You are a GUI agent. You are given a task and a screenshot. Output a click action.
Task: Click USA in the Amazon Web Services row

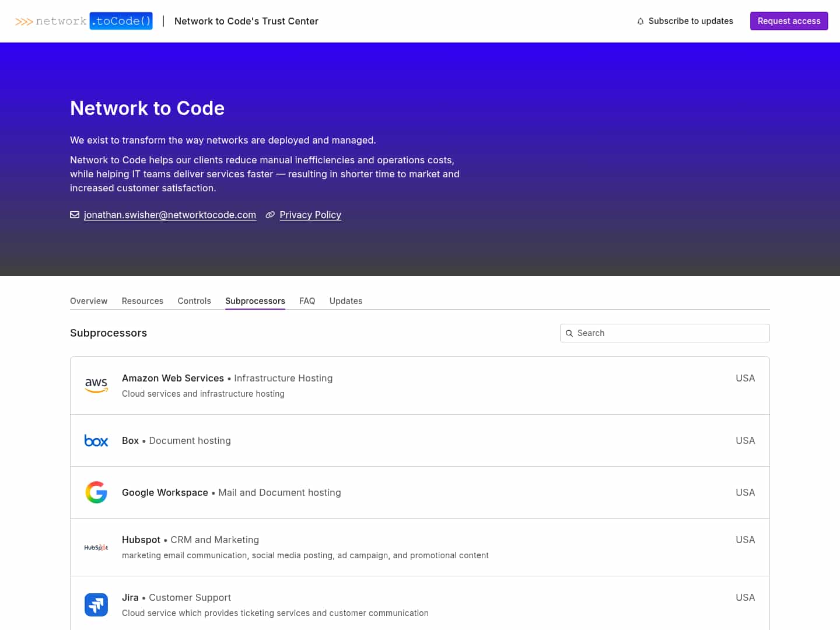click(745, 378)
